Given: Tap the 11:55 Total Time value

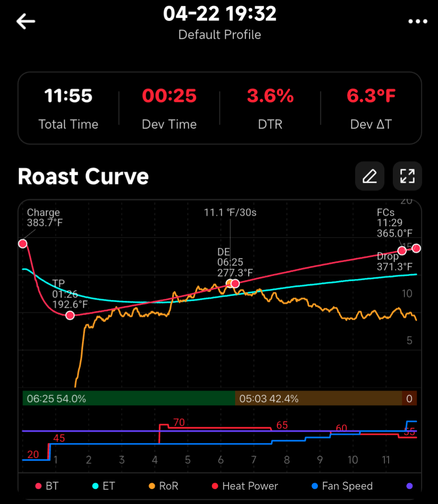Looking at the screenshot, I should coord(68,96).
